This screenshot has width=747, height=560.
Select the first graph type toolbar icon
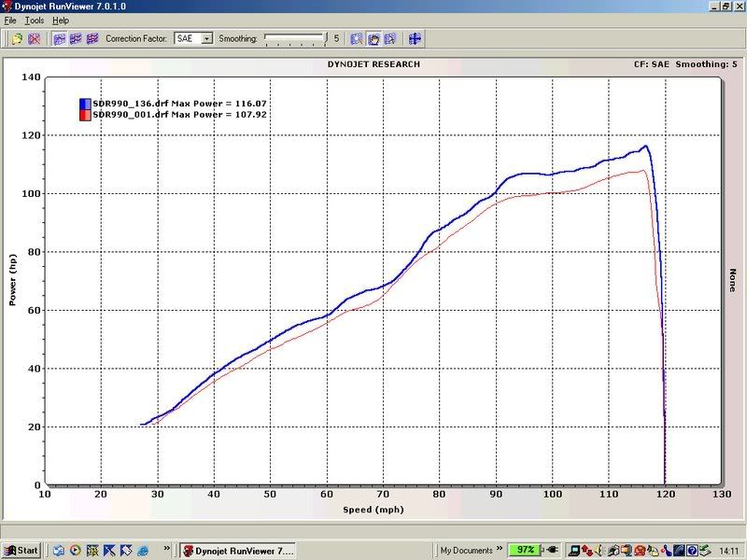click(60, 39)
